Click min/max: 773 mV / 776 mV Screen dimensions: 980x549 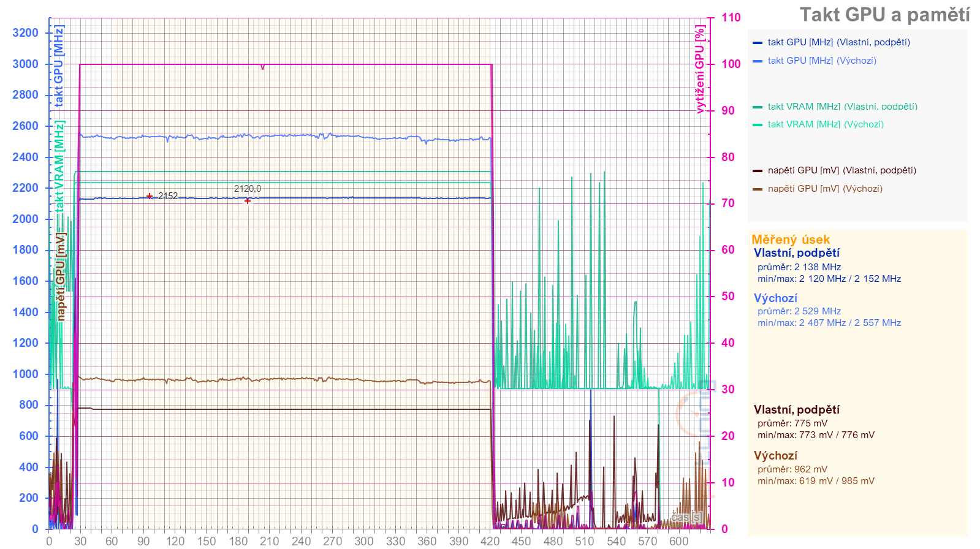816,435
